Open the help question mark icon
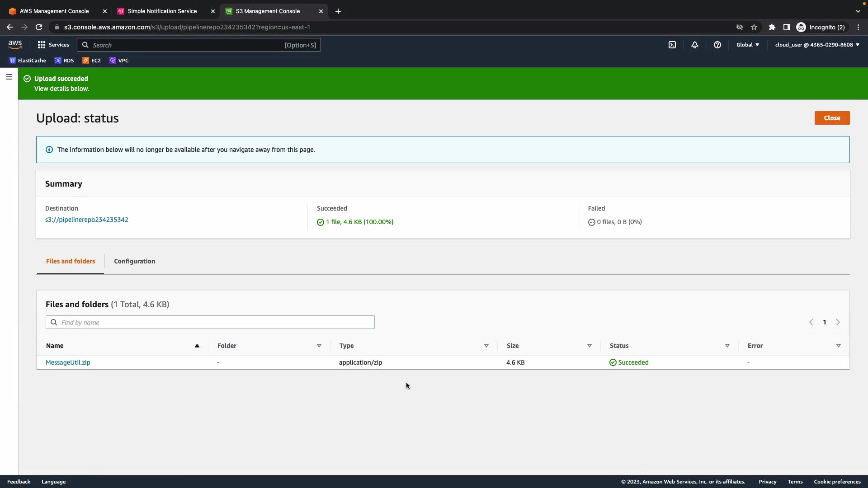The width and height of the screenshot is (868, 488). coord(717,45)
